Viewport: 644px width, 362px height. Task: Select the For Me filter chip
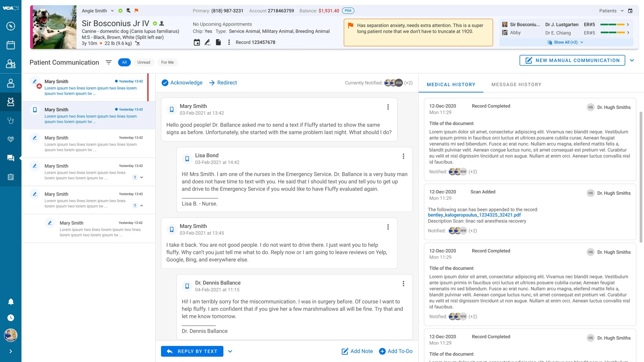167,62
